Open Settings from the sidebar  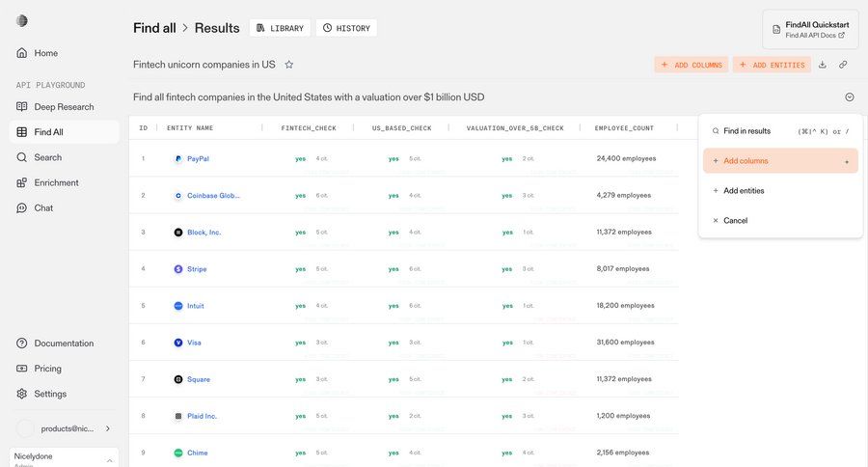[x=50, y=394]
